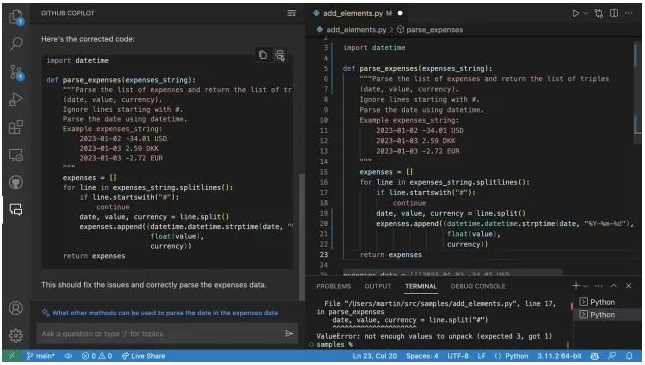This screenshot has width=645, height=365.
Task: Open the Extensions view icon
Action: tap(16, 127)
